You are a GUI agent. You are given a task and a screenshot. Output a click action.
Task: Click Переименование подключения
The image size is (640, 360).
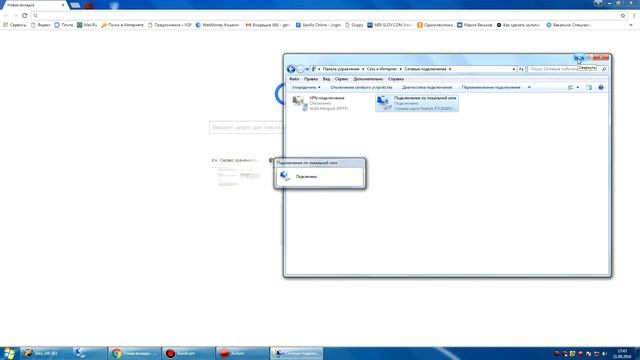click(491, 87)
